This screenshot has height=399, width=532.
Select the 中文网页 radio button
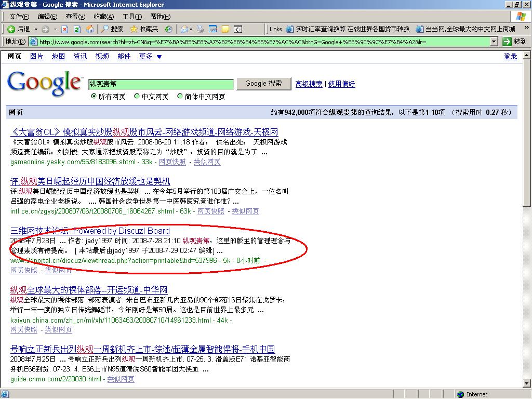(x=137, y=96)
